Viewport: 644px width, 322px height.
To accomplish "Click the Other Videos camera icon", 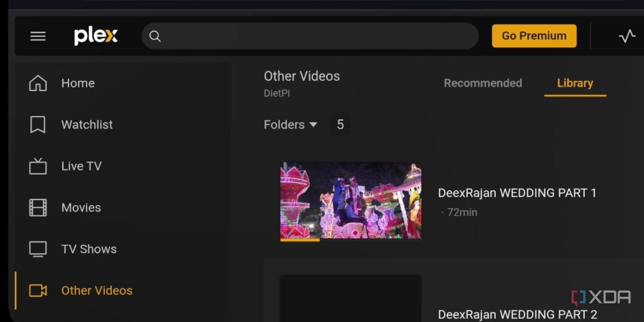I will [x=38, y=291].
